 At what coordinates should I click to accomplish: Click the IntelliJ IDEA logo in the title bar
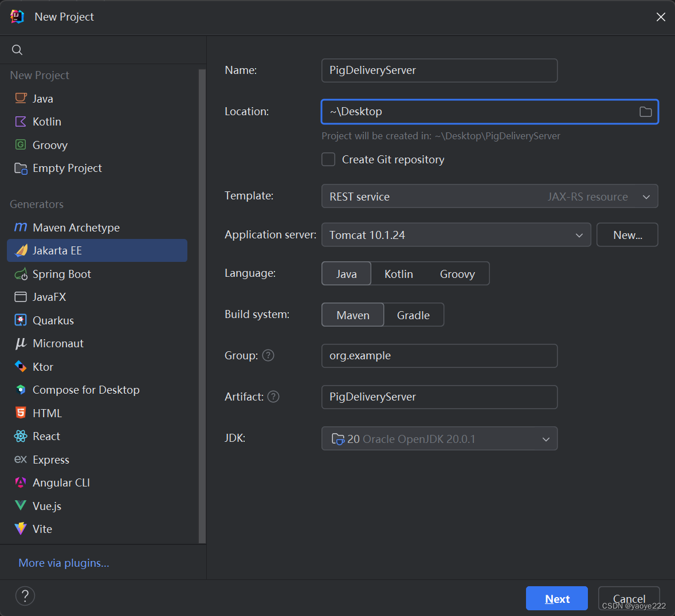[x=17, y=17]
